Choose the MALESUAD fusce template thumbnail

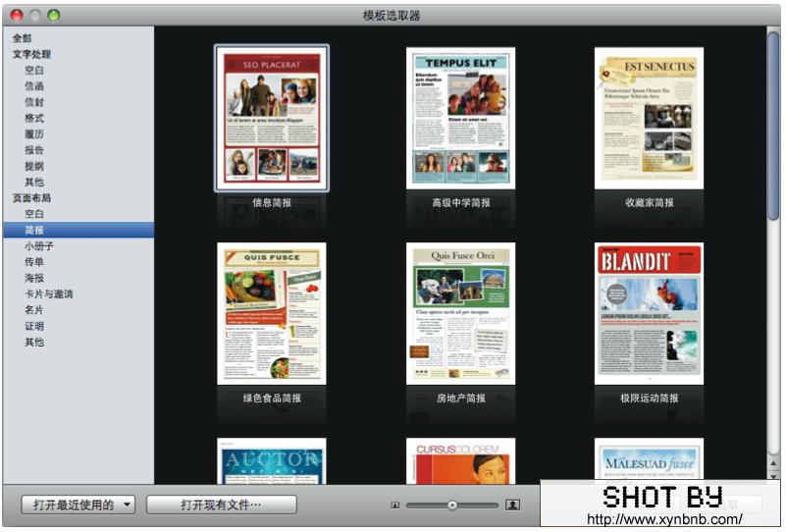click(650, 459)
